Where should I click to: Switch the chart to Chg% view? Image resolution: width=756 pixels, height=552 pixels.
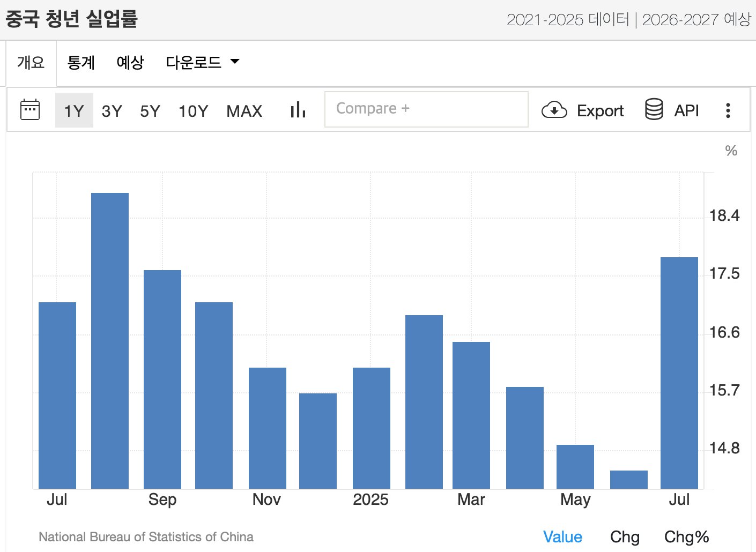click(x=686, y=536)
